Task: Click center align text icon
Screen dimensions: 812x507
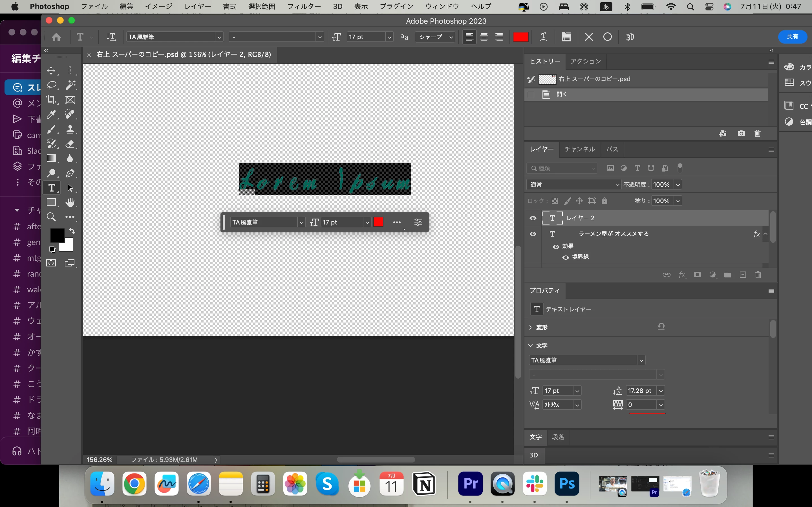Action: pos(484,37)
